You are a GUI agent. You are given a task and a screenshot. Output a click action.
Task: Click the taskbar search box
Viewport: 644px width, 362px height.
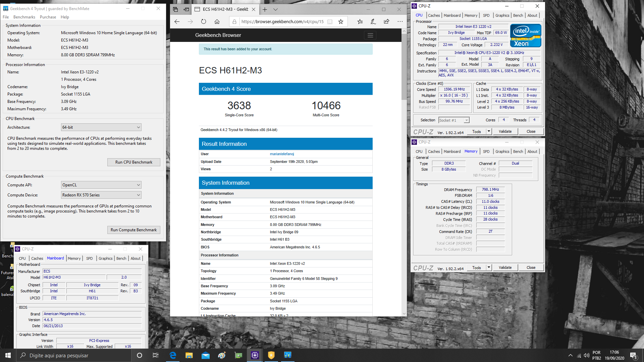coord(74,355)
